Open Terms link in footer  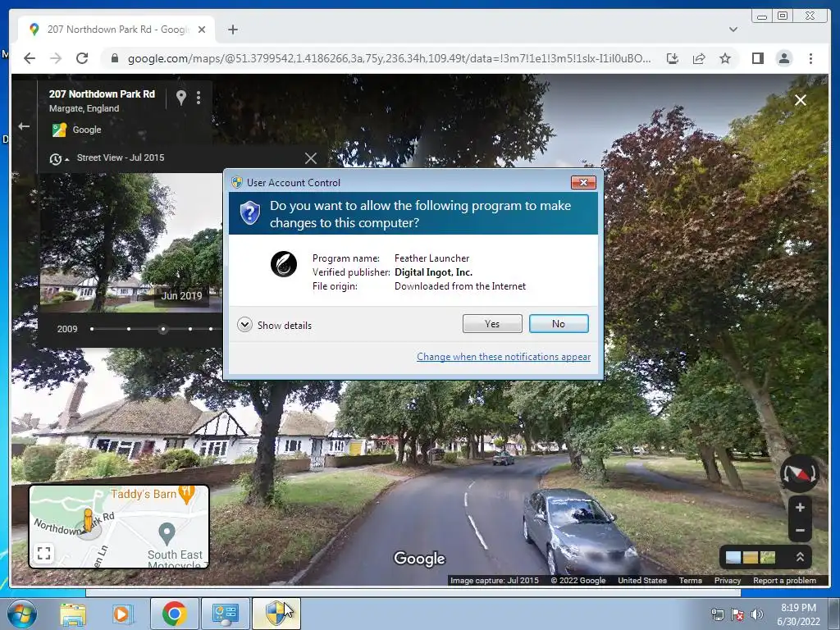click(x=691, y=580)
